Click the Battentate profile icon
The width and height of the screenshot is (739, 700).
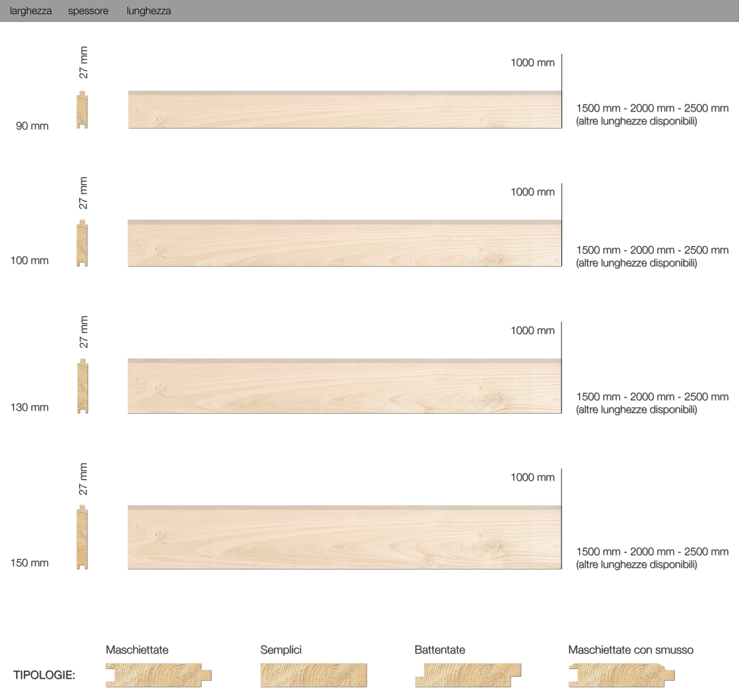click(x=468, y=675)
